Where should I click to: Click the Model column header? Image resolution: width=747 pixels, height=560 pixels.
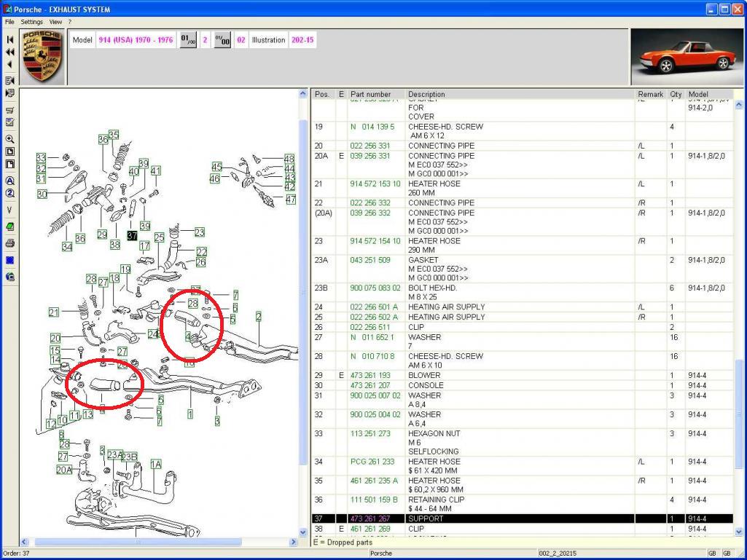[709, 94]
